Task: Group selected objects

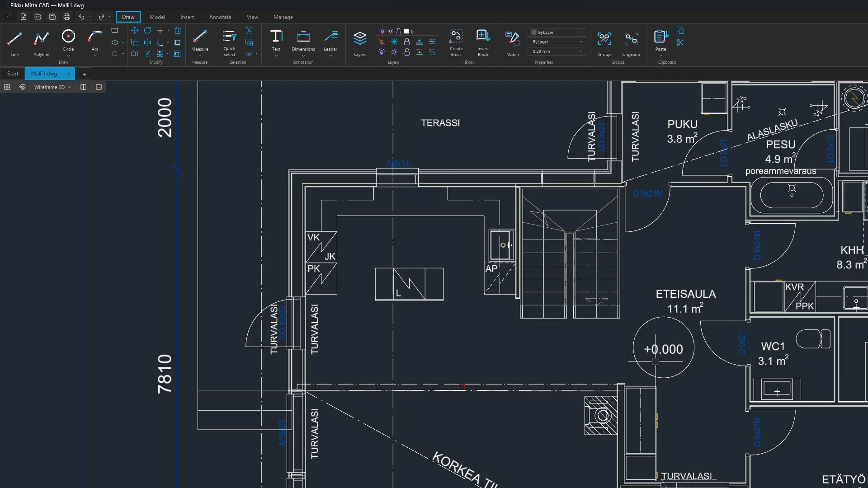Action: (x=604, y=43)
